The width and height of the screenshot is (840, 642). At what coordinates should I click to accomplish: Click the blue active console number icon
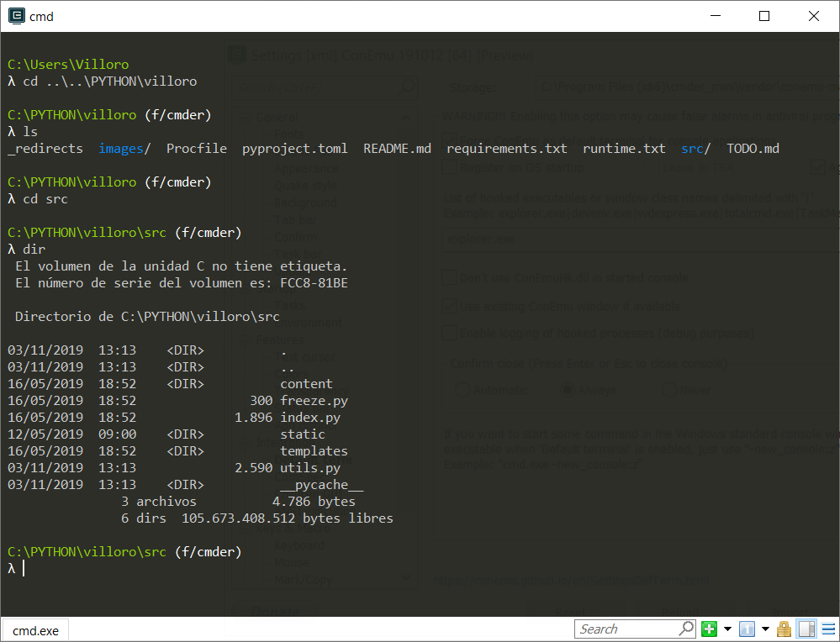747,629
